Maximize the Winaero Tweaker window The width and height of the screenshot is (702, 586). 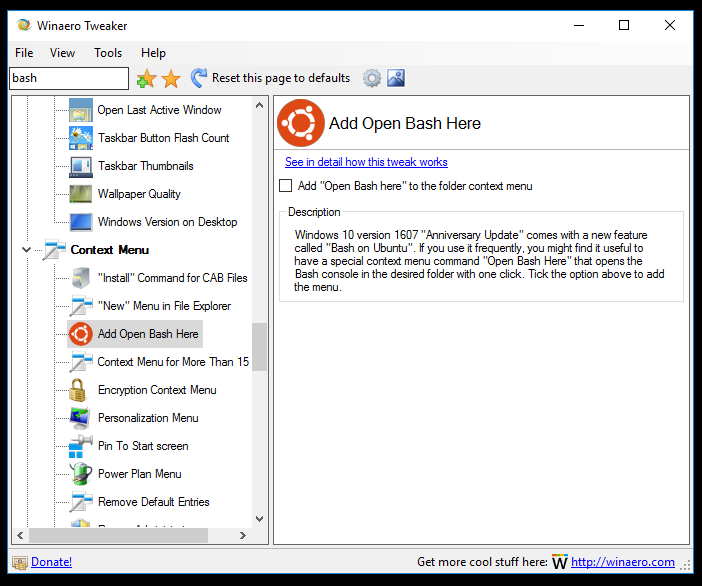click(x=624, y=25)
